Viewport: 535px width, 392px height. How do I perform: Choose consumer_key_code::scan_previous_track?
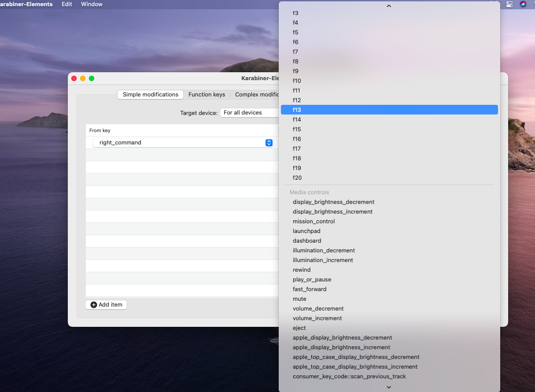(x=389, y=376)
